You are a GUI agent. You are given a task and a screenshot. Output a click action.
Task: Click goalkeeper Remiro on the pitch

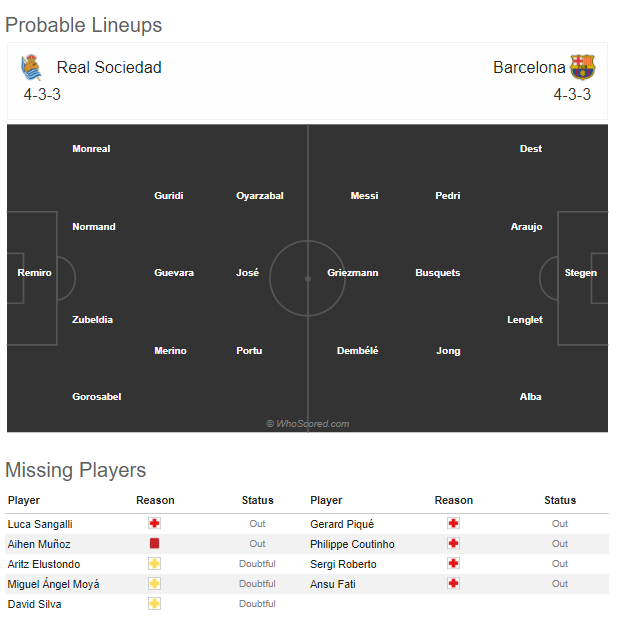pyautogui.click(x=34, y=273)
